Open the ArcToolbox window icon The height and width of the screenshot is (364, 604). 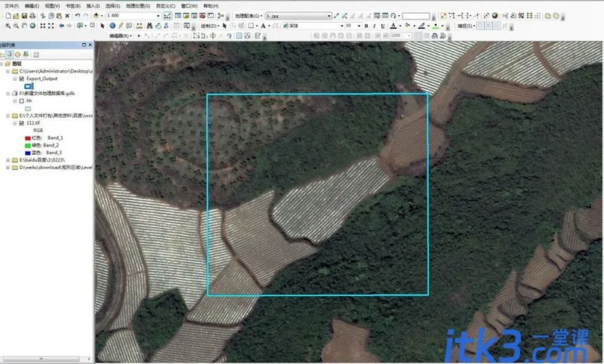[x=202, y=15]
